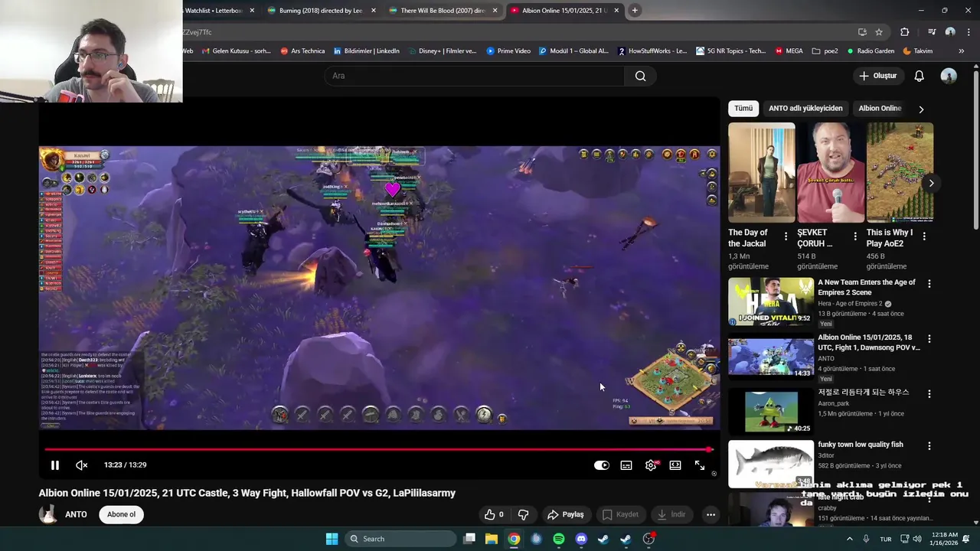Open the Chrome three-dot menu

click(x=967, y=32)
